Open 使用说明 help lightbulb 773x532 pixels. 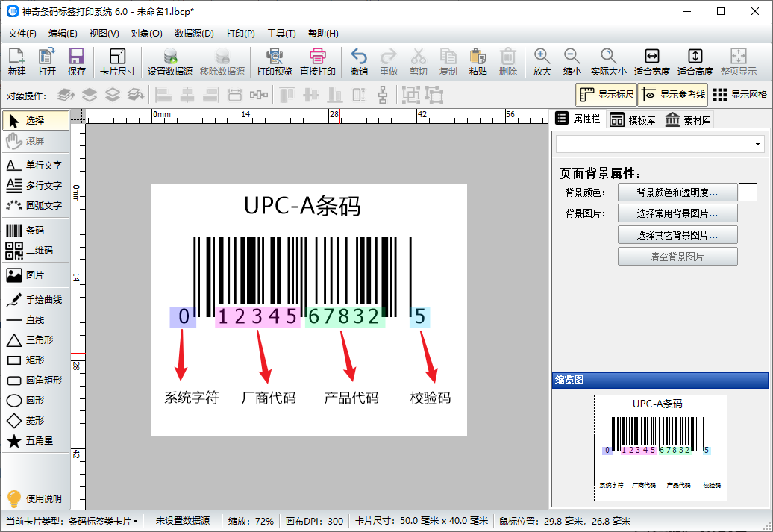[36, 498]
